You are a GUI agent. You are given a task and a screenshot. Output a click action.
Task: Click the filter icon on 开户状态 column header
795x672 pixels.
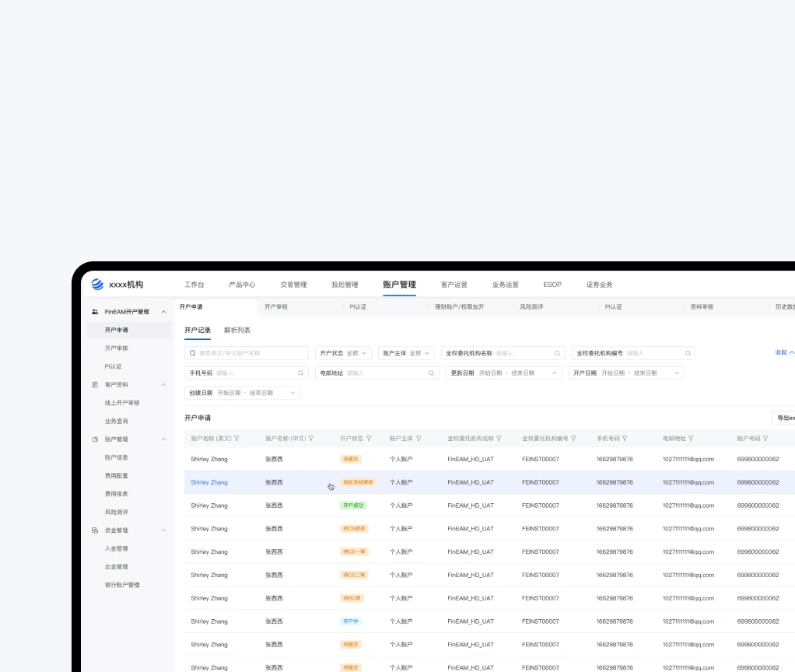click(x=369, y=439)
